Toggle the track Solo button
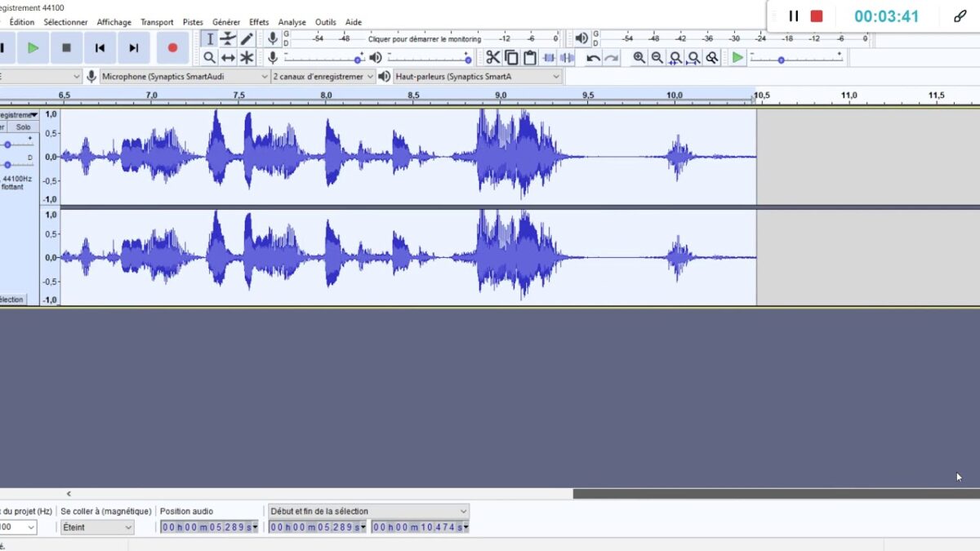Viewport: 980px width, 551px height. coord(24,127)
